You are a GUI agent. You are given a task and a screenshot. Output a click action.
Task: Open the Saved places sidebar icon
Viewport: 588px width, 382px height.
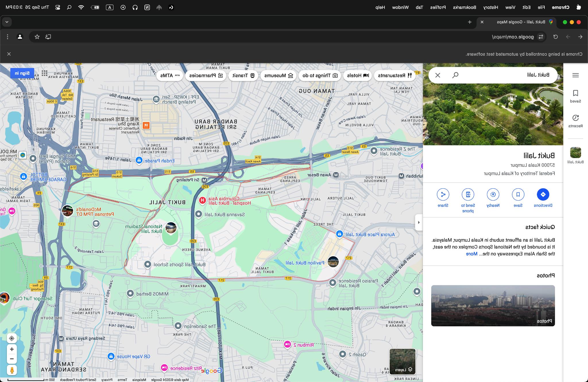click(575, 96)
